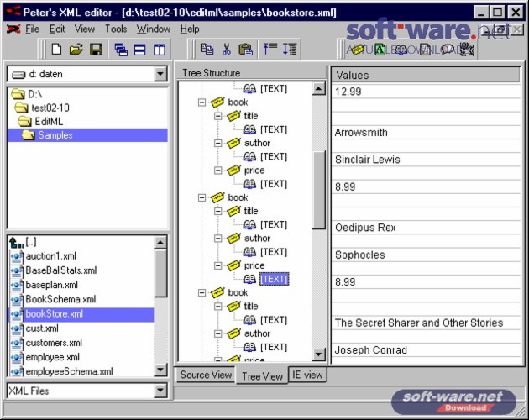Click the last icon in the node toolbar
Screen dimensions: 529x420
click(467, 50)
